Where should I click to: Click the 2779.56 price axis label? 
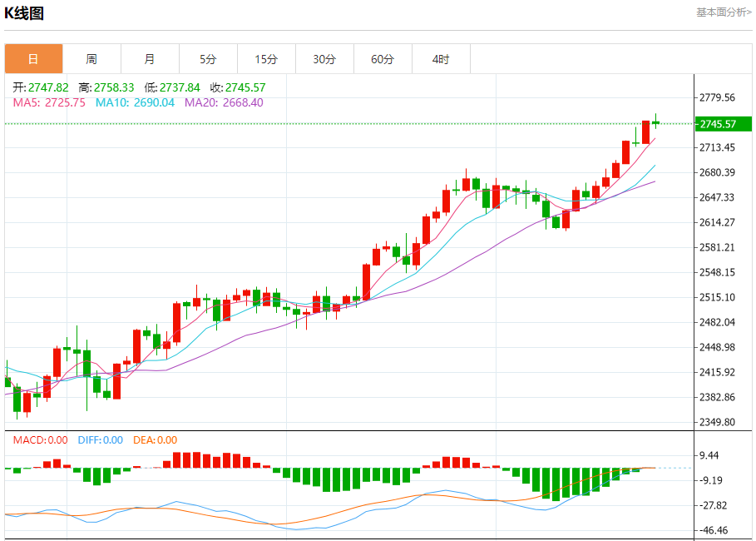coord(717,97)
